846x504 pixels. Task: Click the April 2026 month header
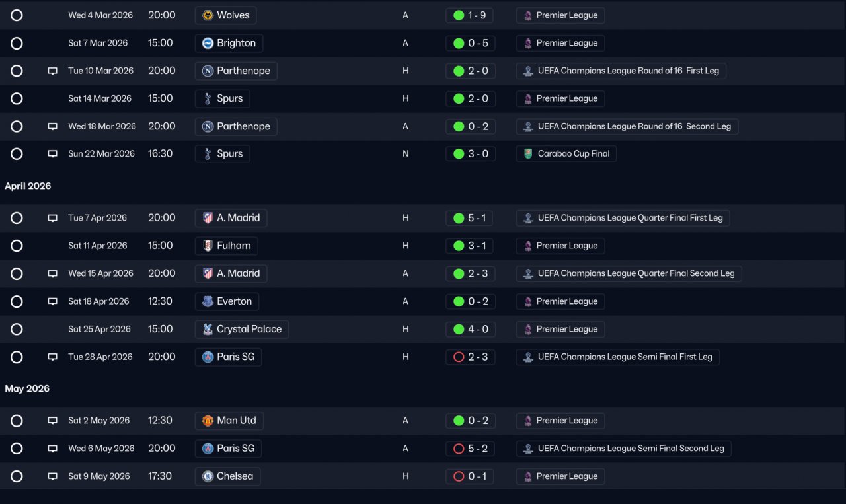[x=28, y=186]
